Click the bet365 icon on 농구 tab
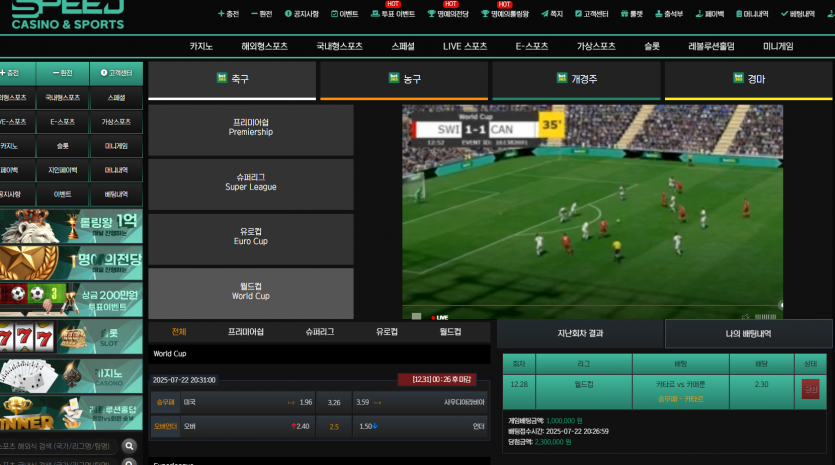Viewport: 835px width, 465px height. (x=394, y=78)
